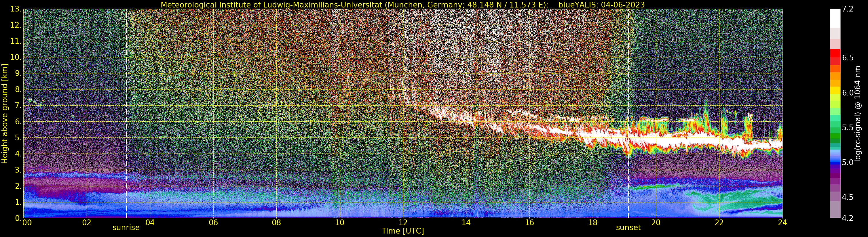Click the white segment at top of colorbar

835,18
